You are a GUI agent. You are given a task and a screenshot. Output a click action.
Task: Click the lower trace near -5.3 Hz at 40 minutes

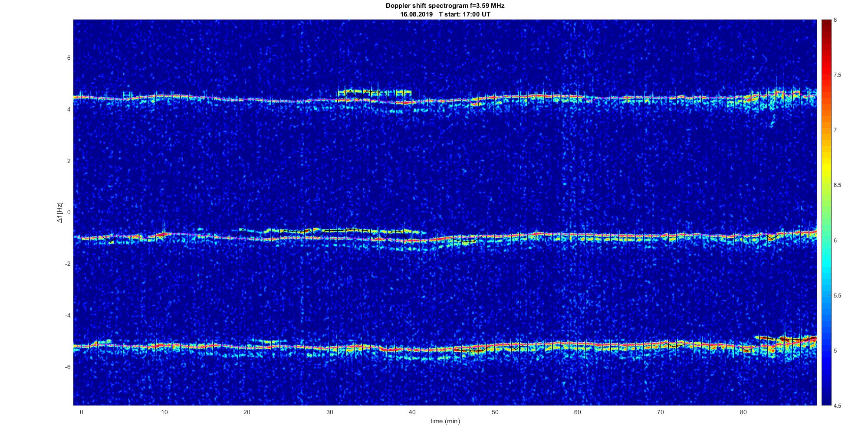(412, 350)
